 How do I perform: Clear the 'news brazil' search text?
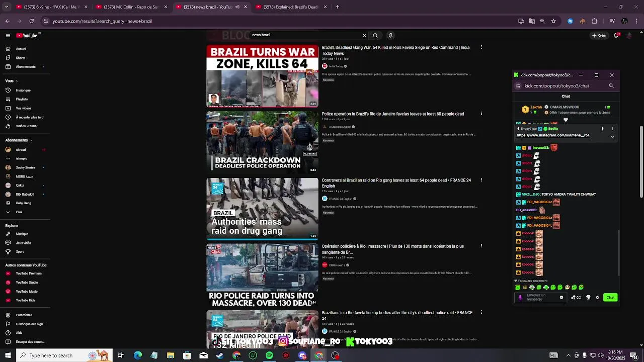(x=364, y=35)
